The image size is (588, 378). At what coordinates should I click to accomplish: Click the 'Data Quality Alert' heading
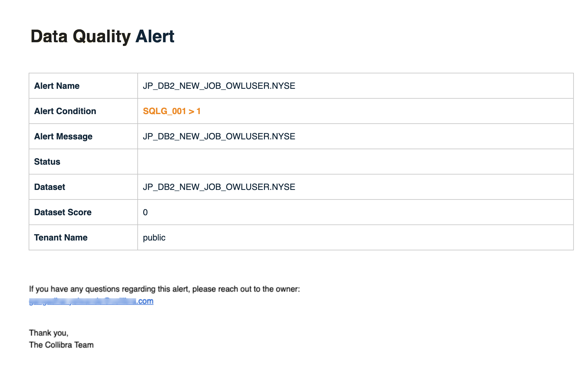tap(103, 36)
